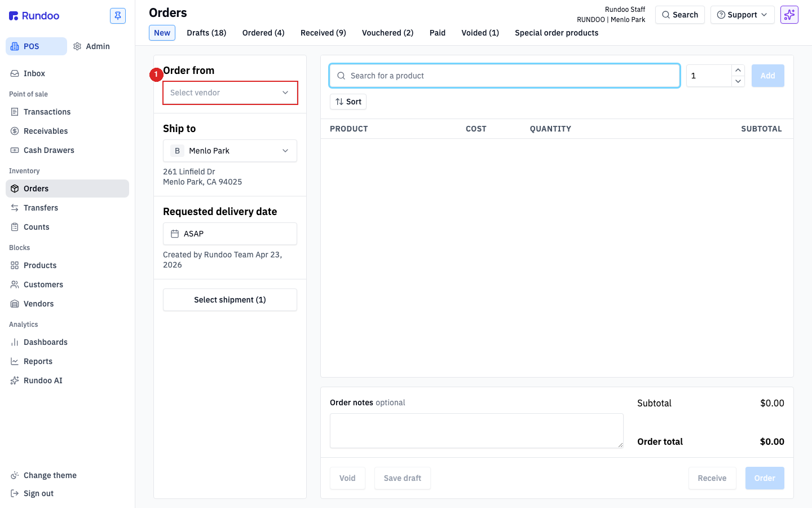Click the RUNDOO | Menlo Park store label
Image resolution: width=812 pixels, height=508 pixels.
click(611, 20)
